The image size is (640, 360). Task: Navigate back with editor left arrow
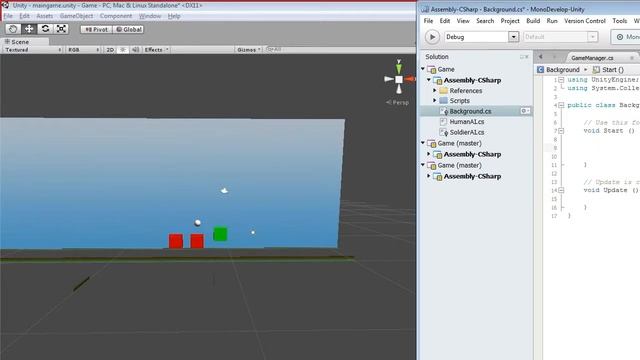(540, 57)
